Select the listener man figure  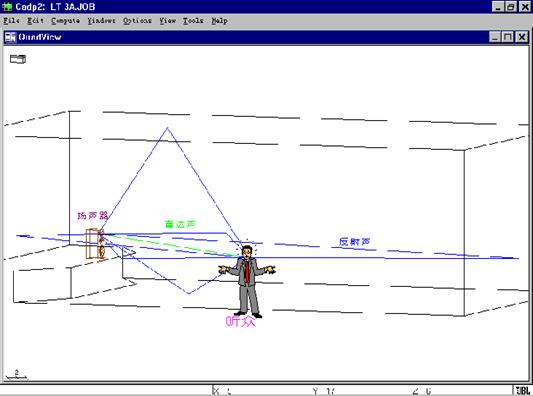(247, 280)
